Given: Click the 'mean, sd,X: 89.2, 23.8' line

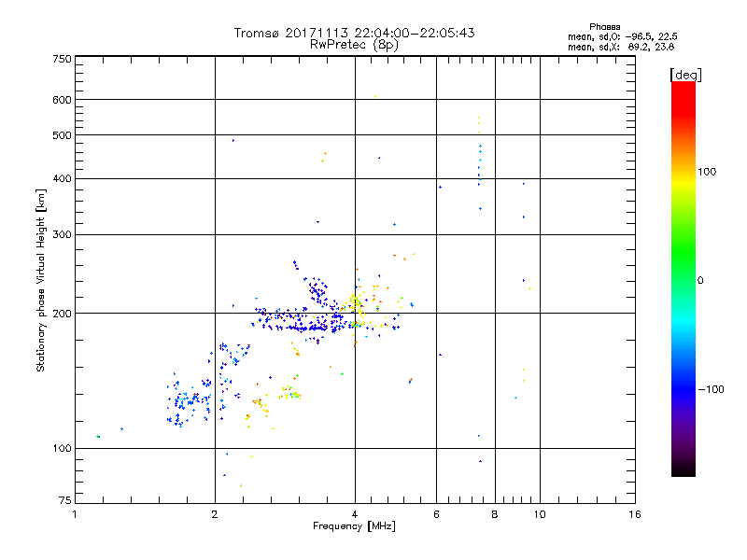Looking at the screenshot, I should point(621,47).
